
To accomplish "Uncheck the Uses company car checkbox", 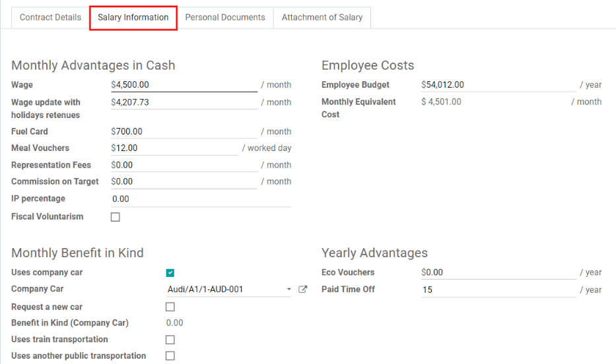I will point(170,273).
